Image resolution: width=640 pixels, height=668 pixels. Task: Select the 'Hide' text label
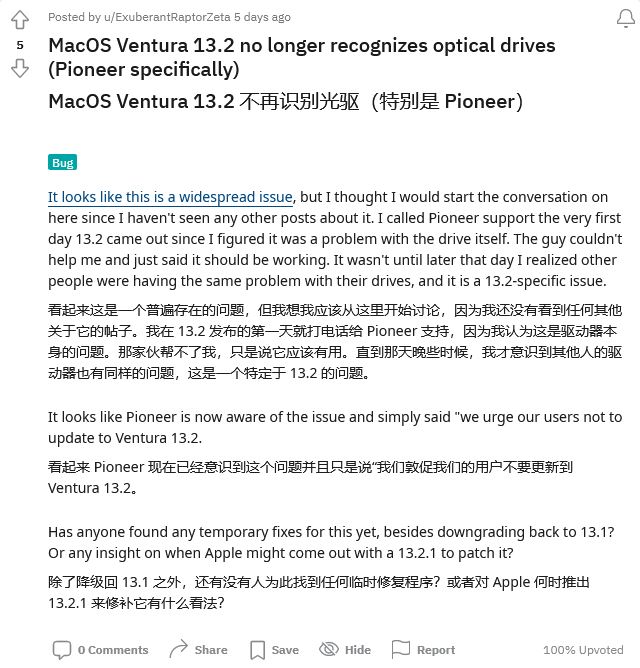pos(357,650)
